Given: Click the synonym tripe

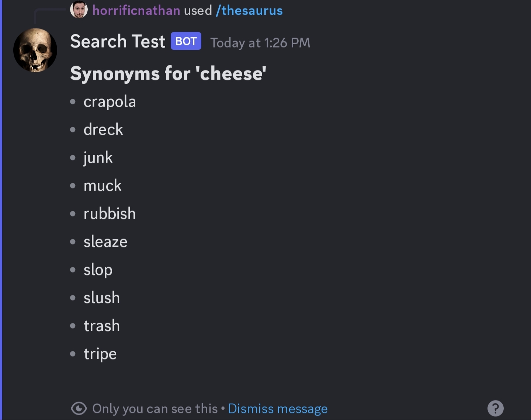Looking at the screenshot, I should (x=100, y=354).
